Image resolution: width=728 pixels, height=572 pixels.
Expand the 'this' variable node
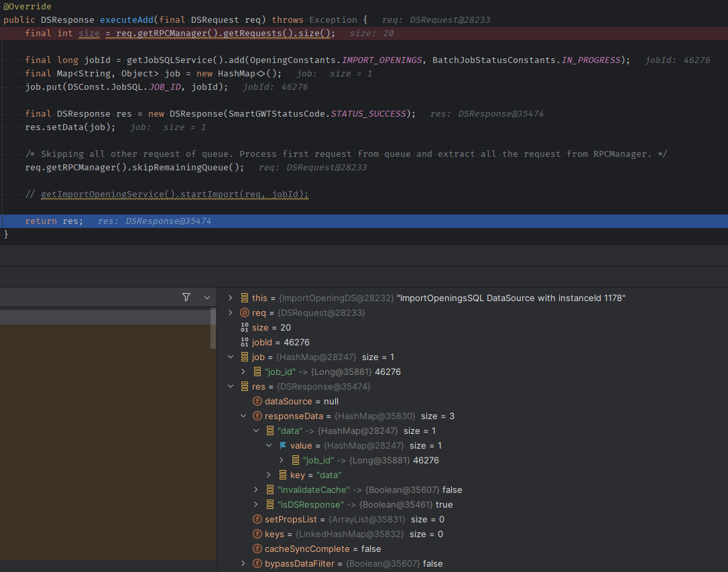tap(231, 298)
